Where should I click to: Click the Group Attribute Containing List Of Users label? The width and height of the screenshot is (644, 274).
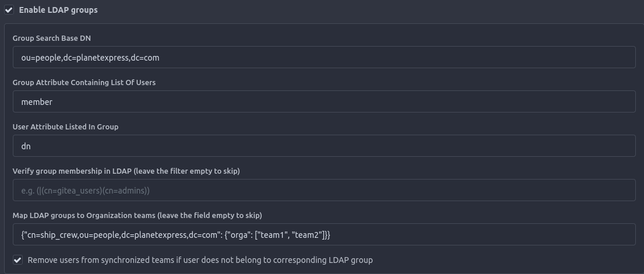point(84,83)
